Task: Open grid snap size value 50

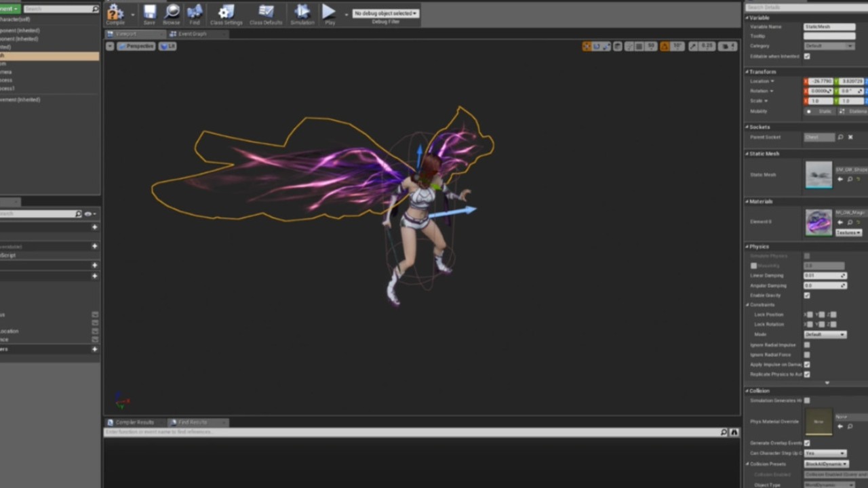Action: (x=651, y=46)
